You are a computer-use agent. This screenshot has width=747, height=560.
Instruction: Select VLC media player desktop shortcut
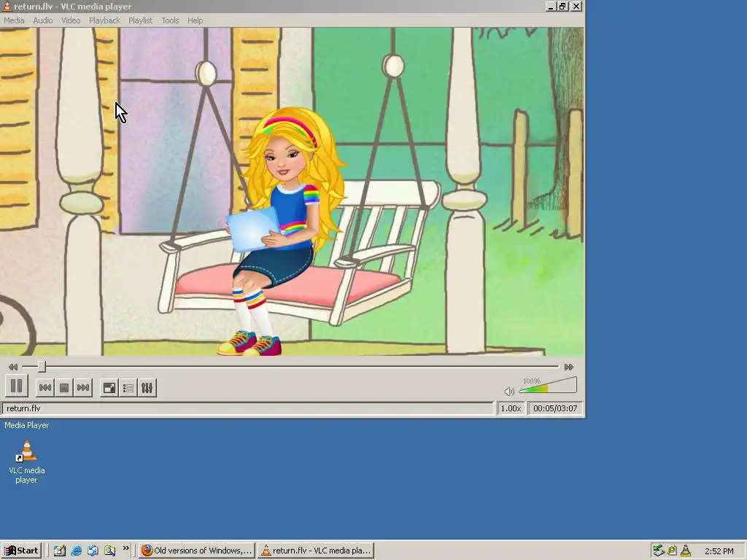point(27,462)
